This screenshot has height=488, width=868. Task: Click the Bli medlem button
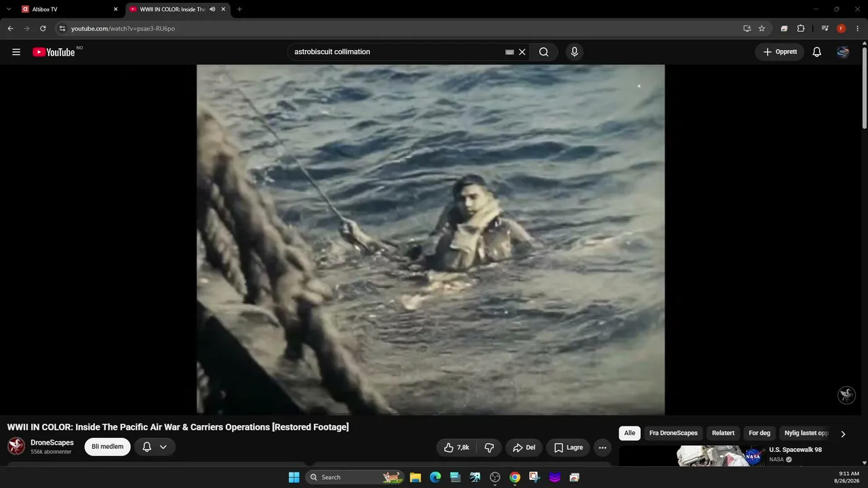click(x=107, y=447)
